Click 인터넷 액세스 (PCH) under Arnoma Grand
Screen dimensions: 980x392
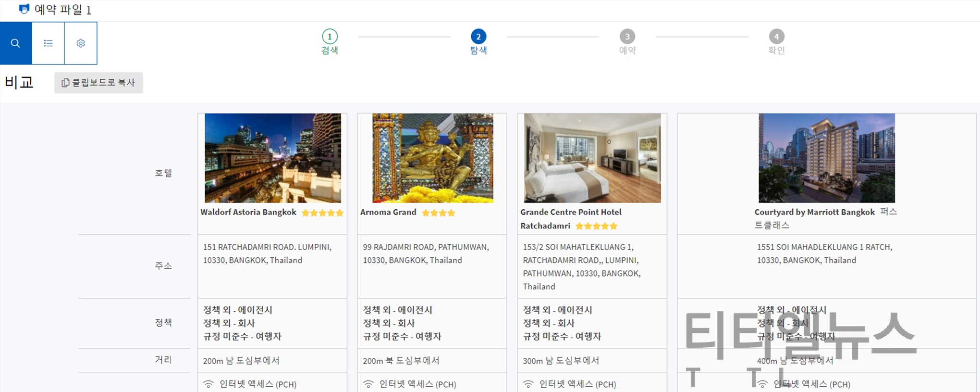tap(418, 384)
